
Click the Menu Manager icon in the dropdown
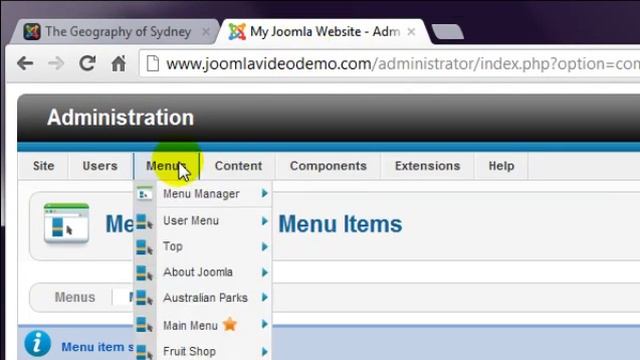pos(144,193)
